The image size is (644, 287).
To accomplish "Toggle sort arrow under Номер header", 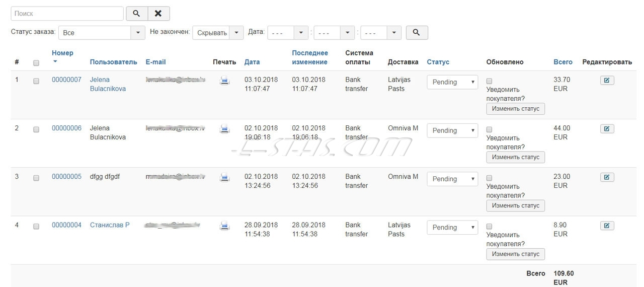I will [55, 62].
